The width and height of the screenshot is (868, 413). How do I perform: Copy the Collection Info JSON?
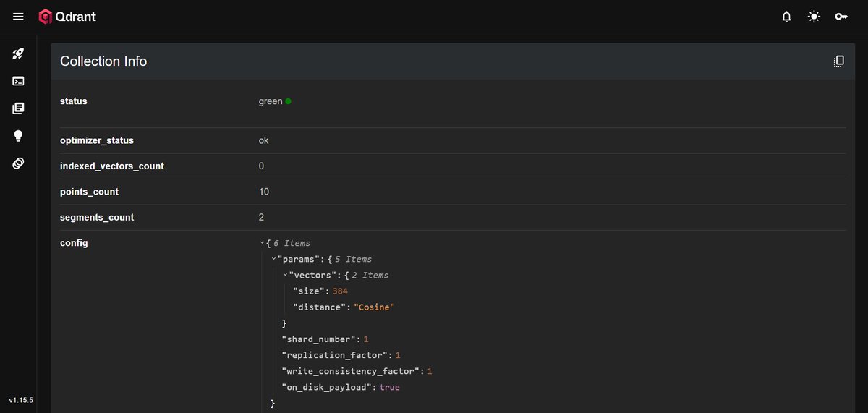click(x=839, y=61)
